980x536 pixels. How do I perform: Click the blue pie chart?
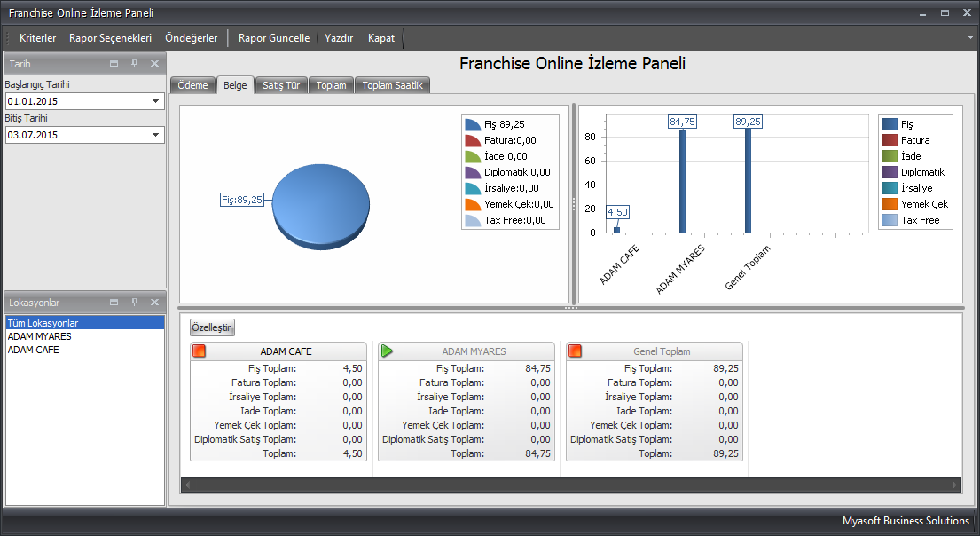(x=321, y=207)
